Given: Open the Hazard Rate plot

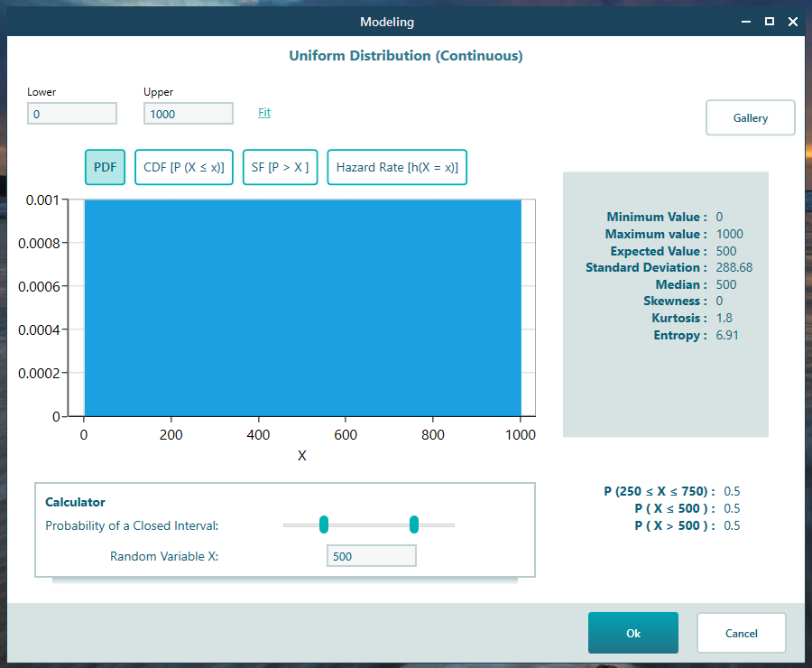Looking at the screenshot, I should click(397, 167).
